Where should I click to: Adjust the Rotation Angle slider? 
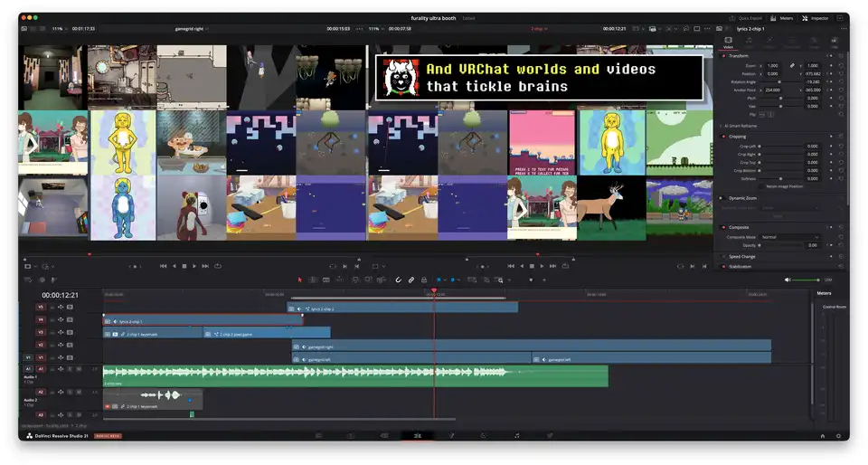pyautogui.click(x=780, y=82)
